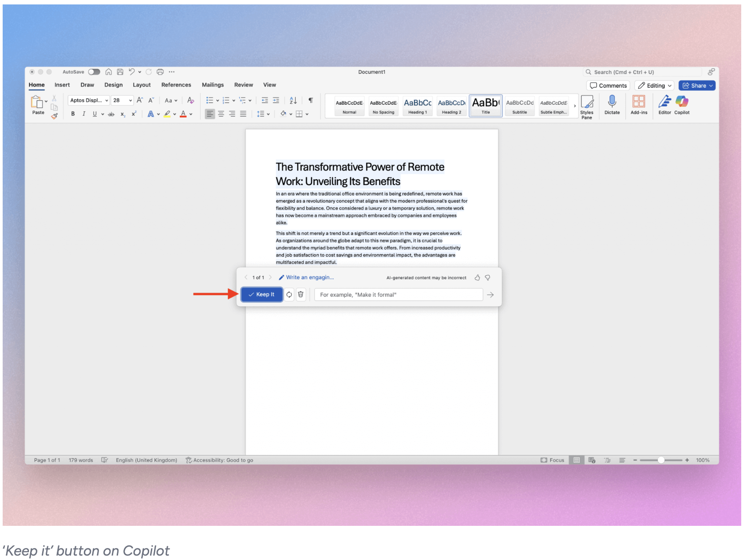The image size is (743, 560).
Task: Open the Editor pane
Action: click(x=664, y=105)
